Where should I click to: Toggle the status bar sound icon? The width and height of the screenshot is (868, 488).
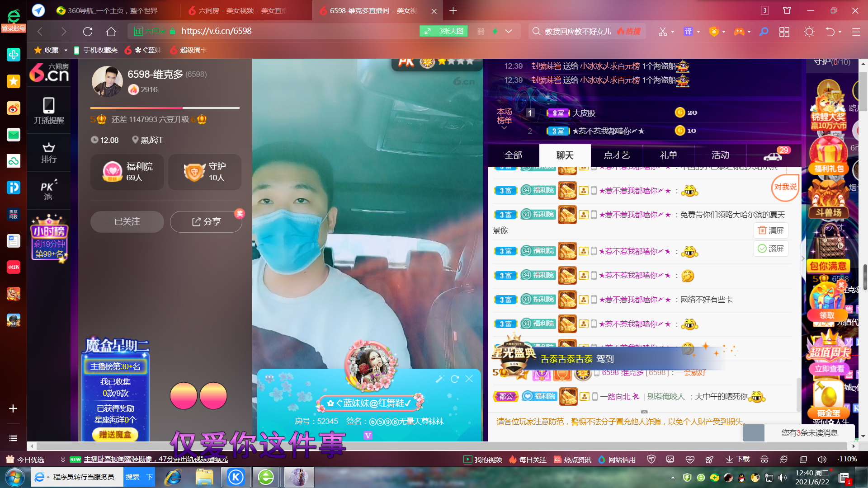(x=822, y=460)
